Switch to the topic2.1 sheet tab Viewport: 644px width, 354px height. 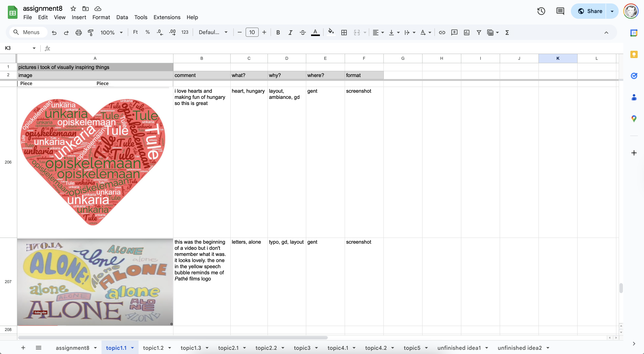tap(228, 348)
